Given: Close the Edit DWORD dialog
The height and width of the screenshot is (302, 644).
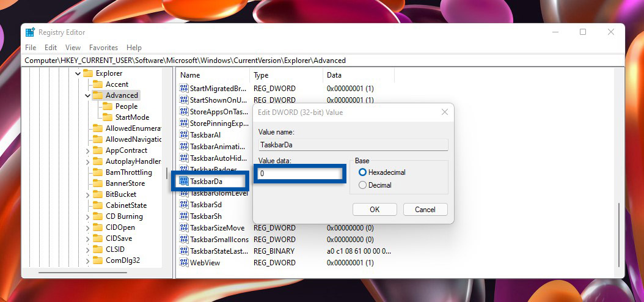Looking at the screenshot, I should (x=444, y=112).
